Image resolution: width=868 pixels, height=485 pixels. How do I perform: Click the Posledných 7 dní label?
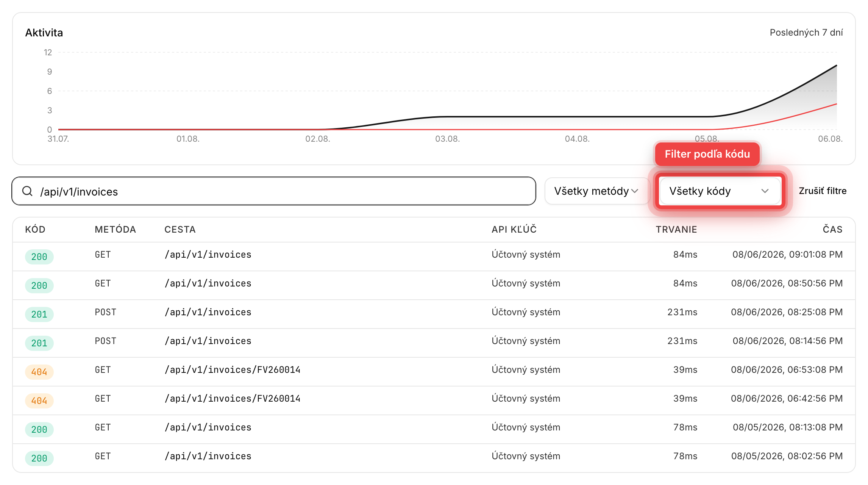[x=806, y=33]
